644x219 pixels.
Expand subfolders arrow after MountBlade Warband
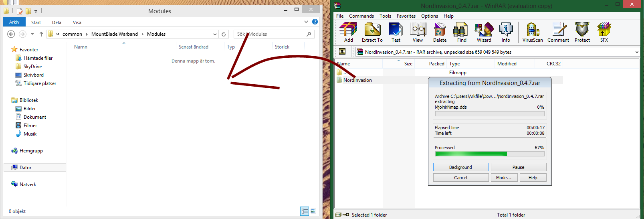click(142, 34)
